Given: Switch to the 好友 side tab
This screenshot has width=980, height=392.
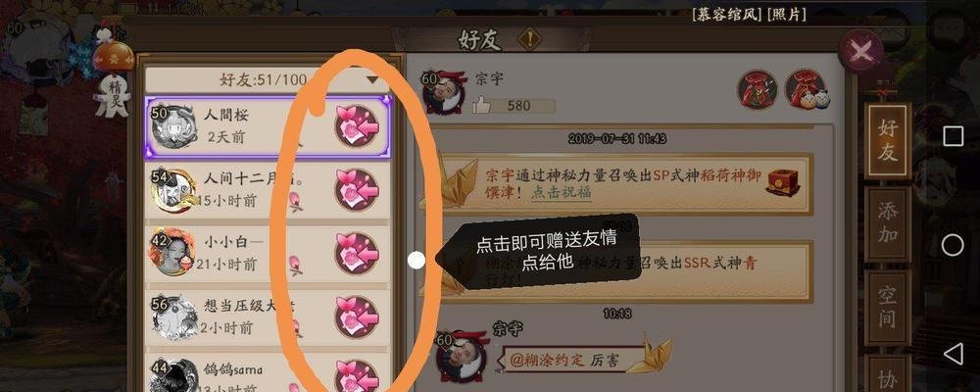Looking at the screenshot, I should click(888, 141).
